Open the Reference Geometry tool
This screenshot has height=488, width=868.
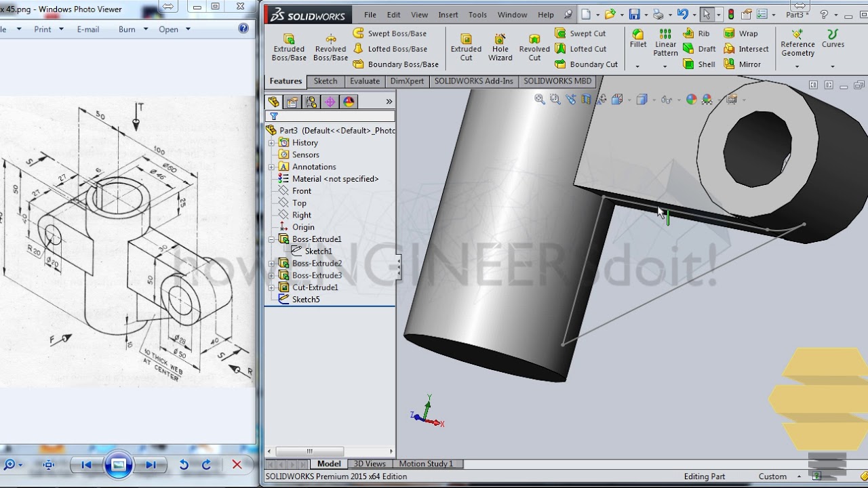797,43
